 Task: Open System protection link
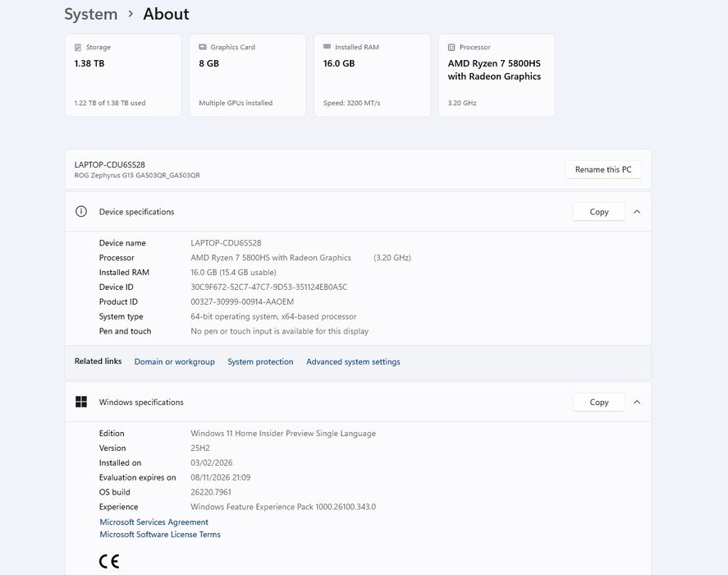click(x=260, y=361)
